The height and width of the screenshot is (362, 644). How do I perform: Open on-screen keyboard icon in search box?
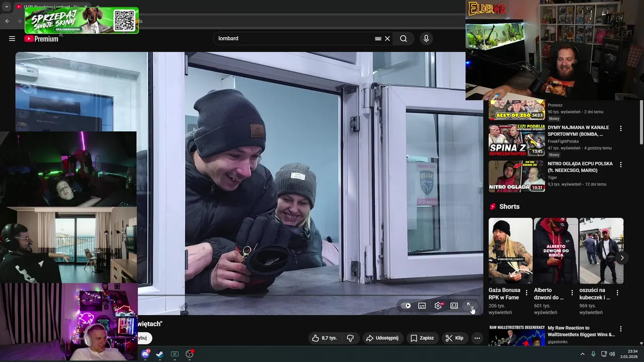378,39
